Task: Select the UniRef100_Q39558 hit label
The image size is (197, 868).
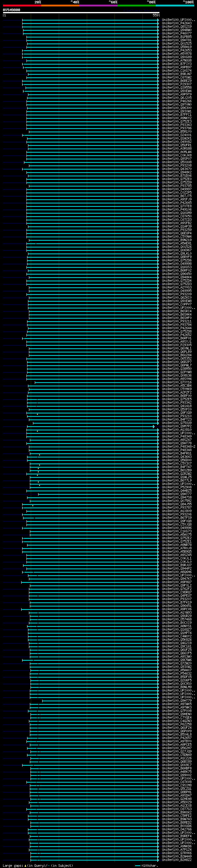Action: pyautogui.click(x=177, y=88)
